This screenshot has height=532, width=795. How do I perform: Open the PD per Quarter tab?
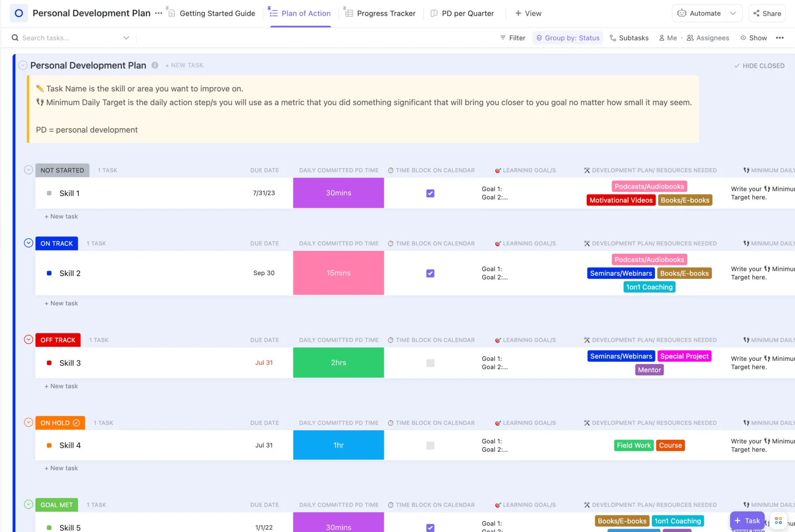tap(462, 13)
